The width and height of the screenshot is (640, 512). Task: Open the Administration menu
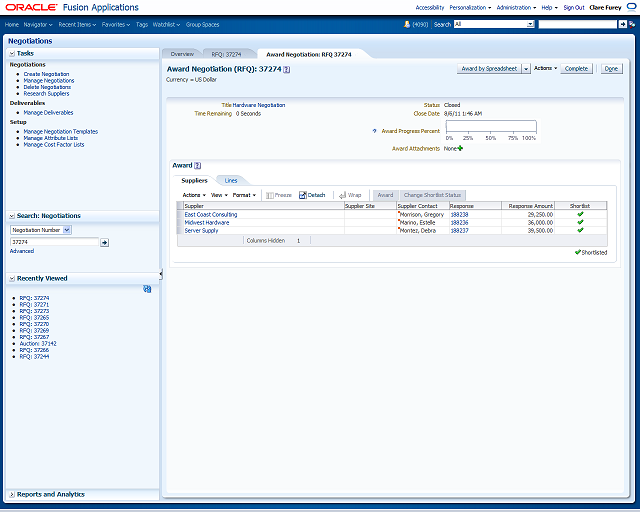pyautogui.click(x=516, y=7)
